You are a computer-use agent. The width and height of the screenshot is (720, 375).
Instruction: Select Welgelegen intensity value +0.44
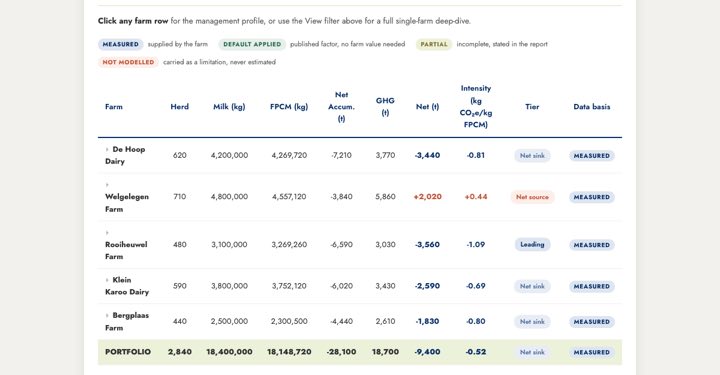pos(476,196)
